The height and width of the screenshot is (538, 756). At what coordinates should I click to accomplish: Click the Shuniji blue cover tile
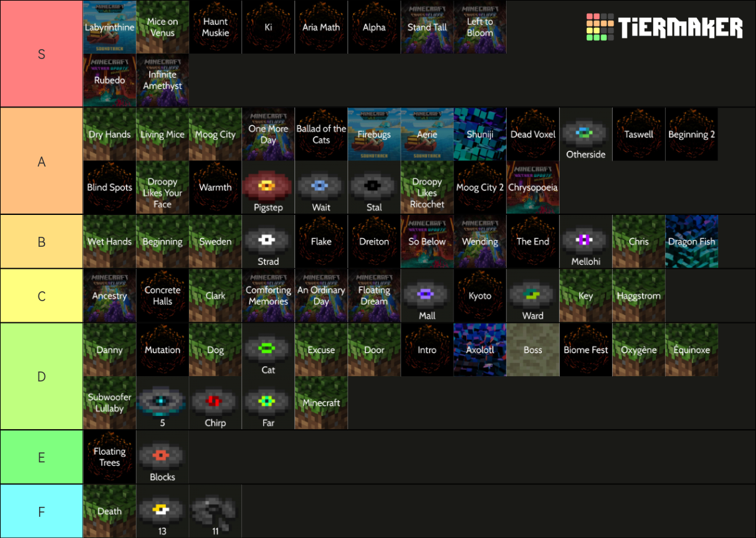click(x=479, y=134)
